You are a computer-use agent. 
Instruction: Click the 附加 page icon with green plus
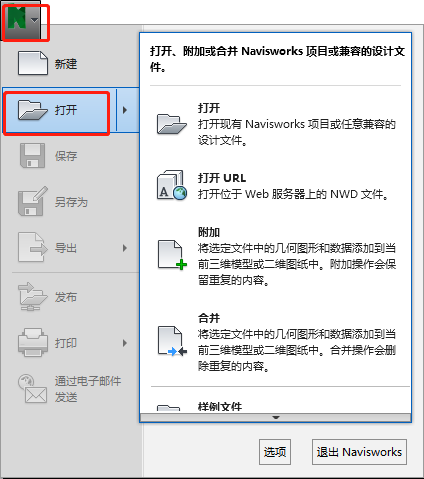tap(172, 255)
